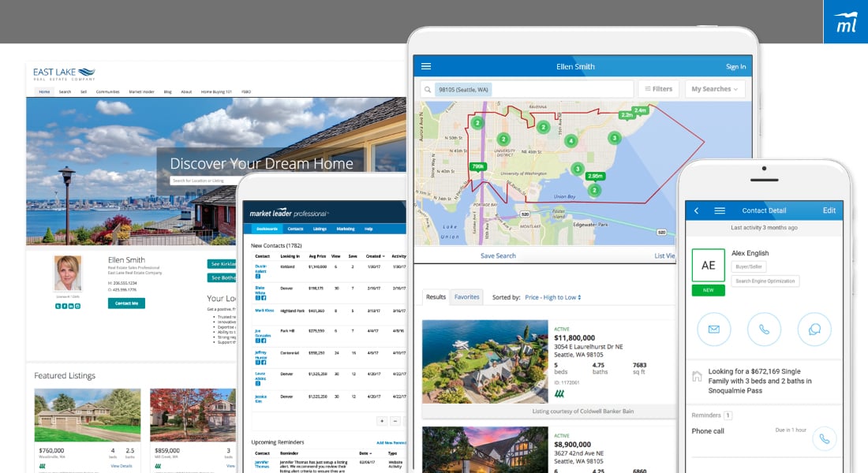Click the plus button below contacts table
868x473 pixels.
382,422
